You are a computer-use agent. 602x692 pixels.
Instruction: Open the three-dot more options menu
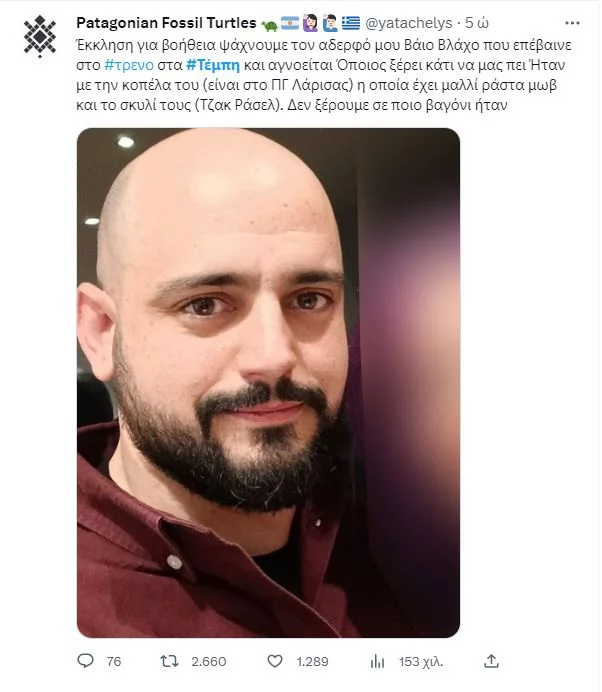572,23
